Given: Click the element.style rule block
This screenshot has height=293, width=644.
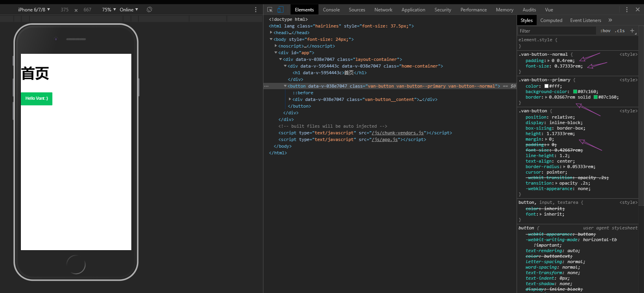Looking at the screenshot, I should coord(578,43).
